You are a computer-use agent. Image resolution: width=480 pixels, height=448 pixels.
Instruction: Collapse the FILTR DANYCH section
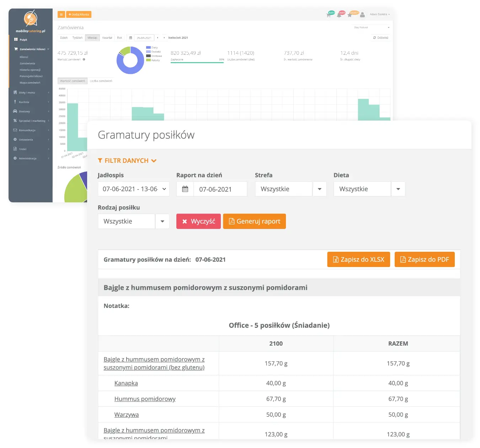point(127,161)
